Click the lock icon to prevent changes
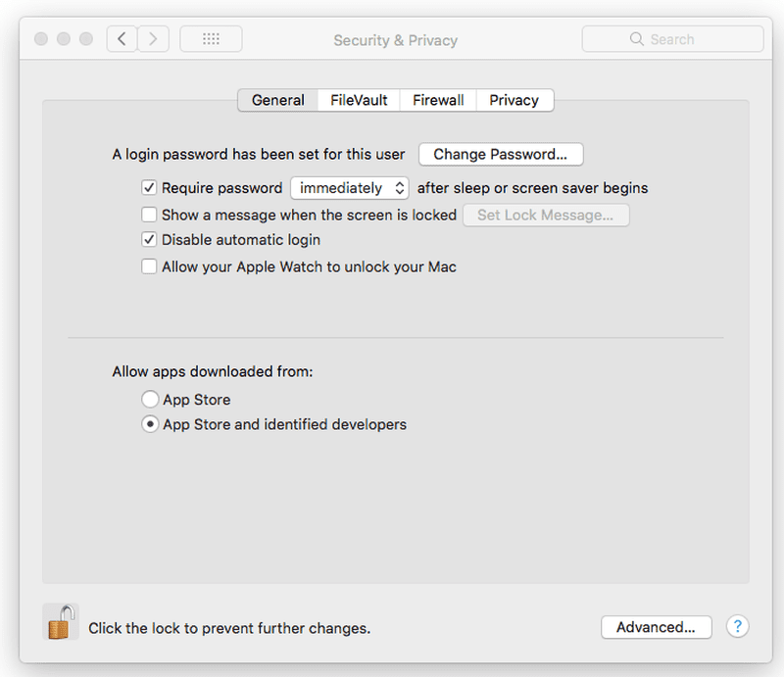 point(61,621)
